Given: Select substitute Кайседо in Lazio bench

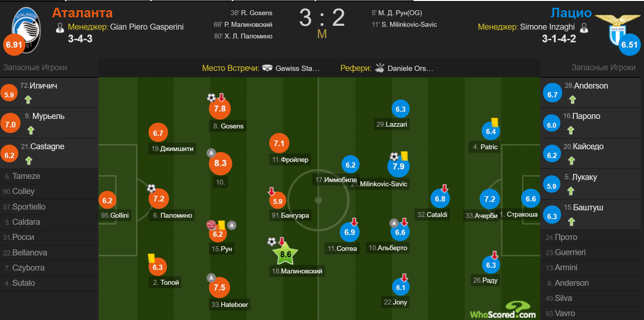Looking at the screenshot, I should tap(591, 153).
